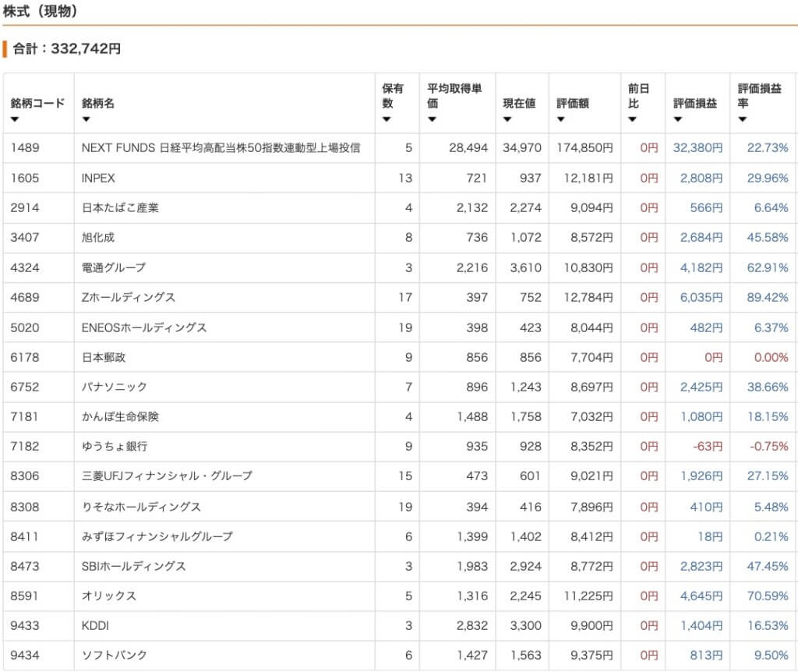This screenshot has width=798, height=672.
Task: Sort table by 評価額 arrow
Action: (561, 119)
